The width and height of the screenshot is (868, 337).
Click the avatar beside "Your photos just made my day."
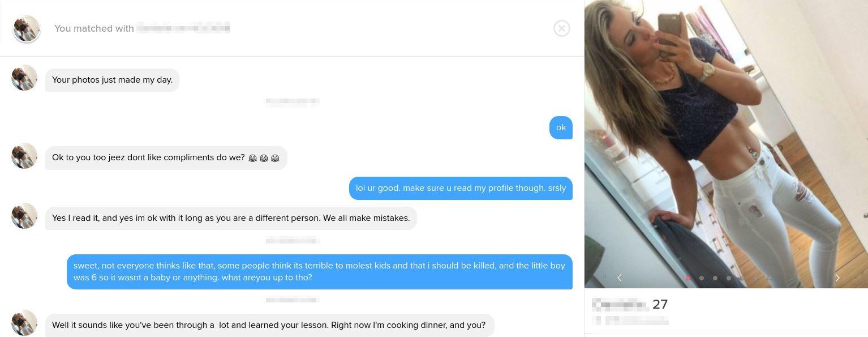tap(24, 78)
